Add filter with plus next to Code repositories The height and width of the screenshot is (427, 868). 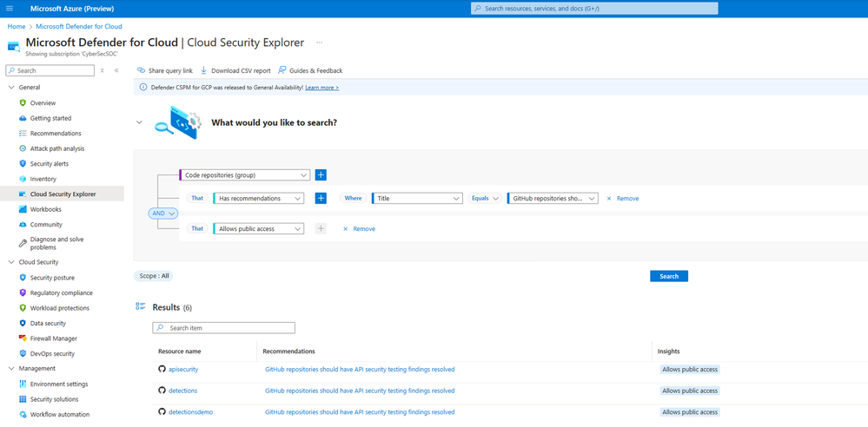(x=321, y=174)
